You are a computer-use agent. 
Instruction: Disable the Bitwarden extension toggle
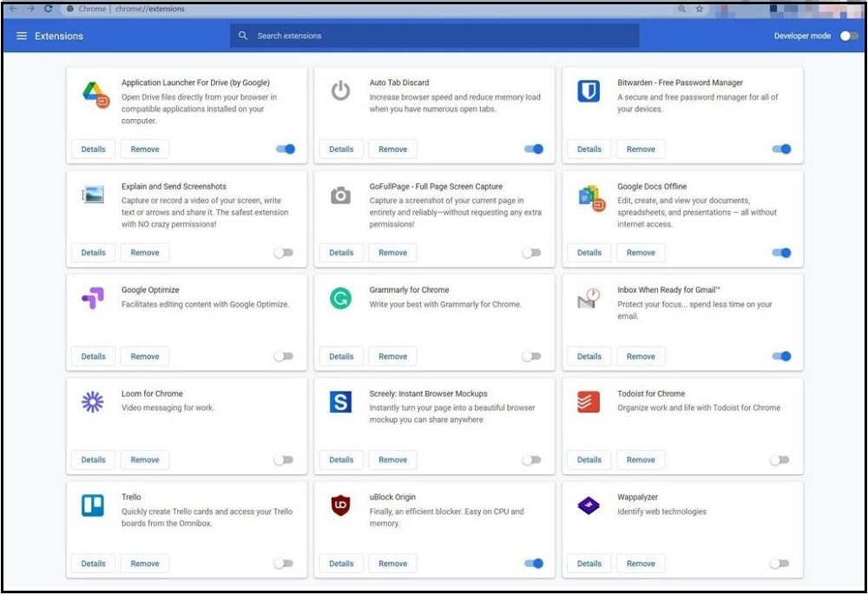click(x=782, y=149)
